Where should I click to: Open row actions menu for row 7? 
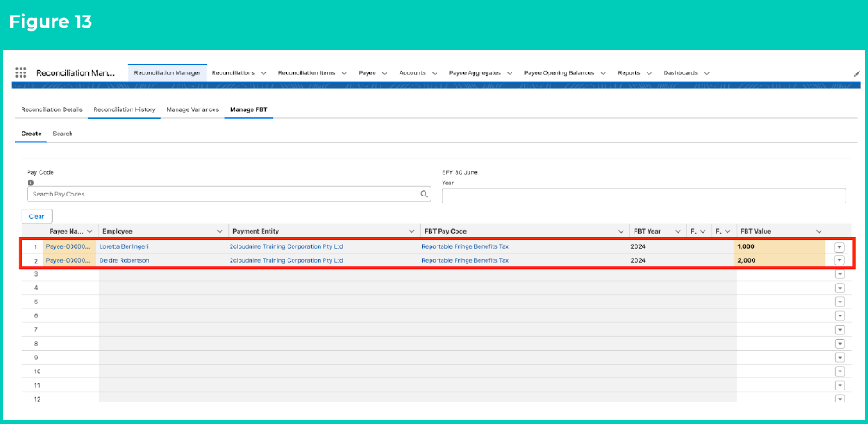click(x=840, y=330)
